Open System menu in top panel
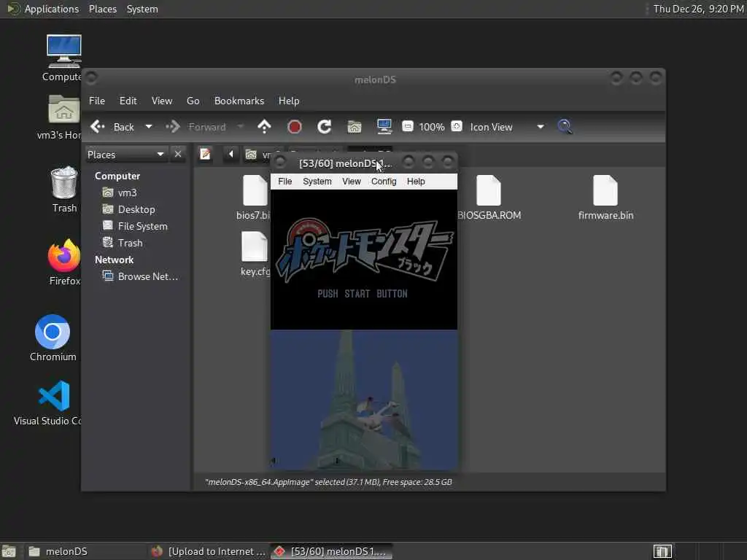The height and width of the screenshot is (560, 747). pyautogui.click(x=142, y=9)
